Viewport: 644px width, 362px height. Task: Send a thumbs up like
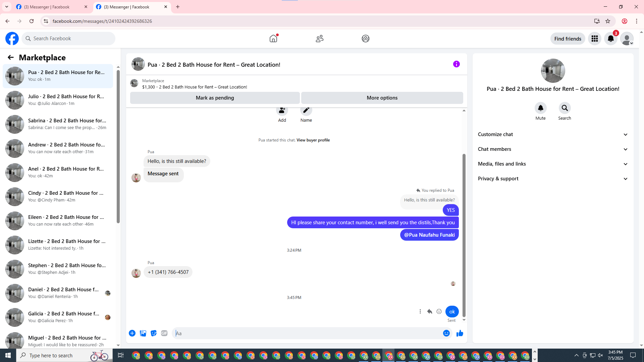pyautogui.click(x=460, y=333)
